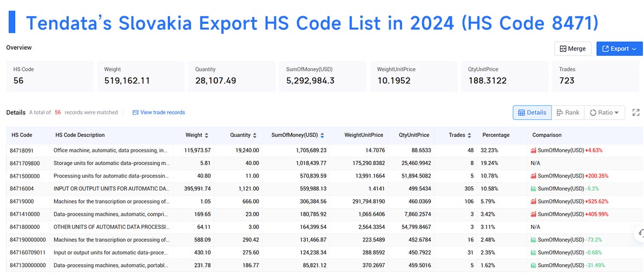Select HS code 8471500000 cell
644x275 pixels.
(x=25, y=176)
